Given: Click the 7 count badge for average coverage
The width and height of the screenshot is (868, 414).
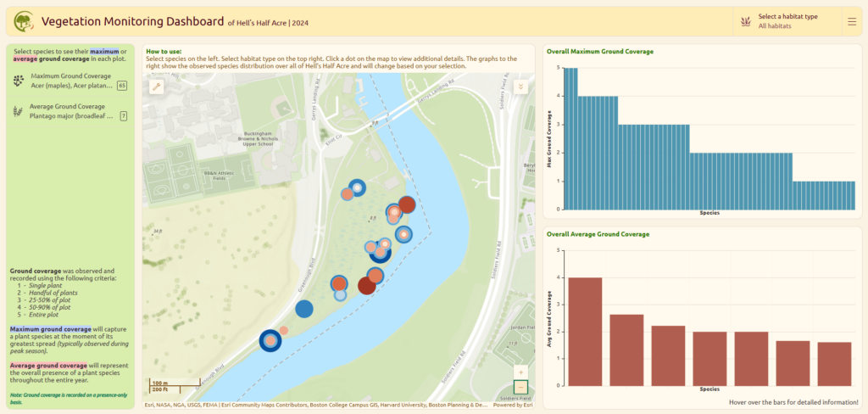Looking at the screenshot, I should click(123, 116).
